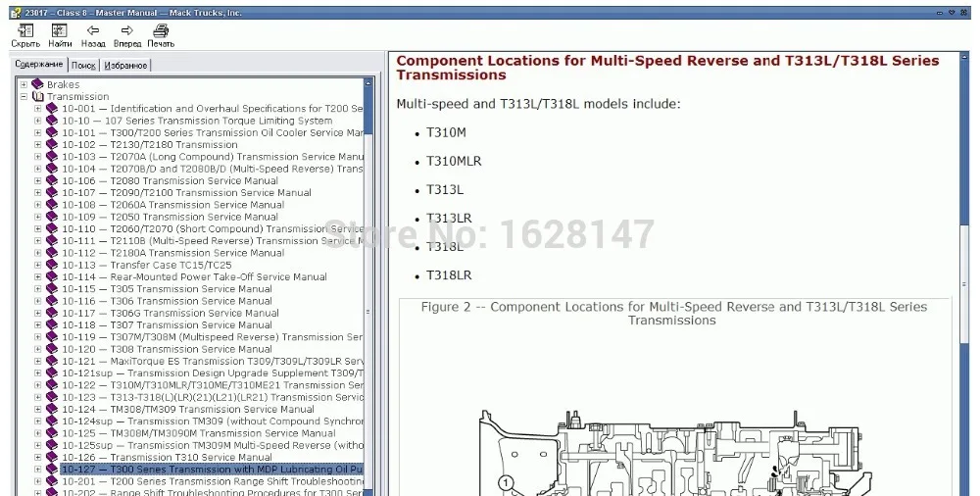The width and height of the screenshot is (980, 496).
Task: Click the document pane scroll-up arrow
Action: 963,58
